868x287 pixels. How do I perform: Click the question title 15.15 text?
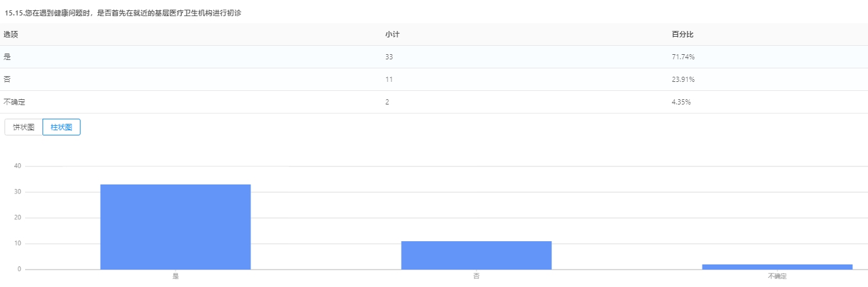pyautogui.click(x=122, y=13)
